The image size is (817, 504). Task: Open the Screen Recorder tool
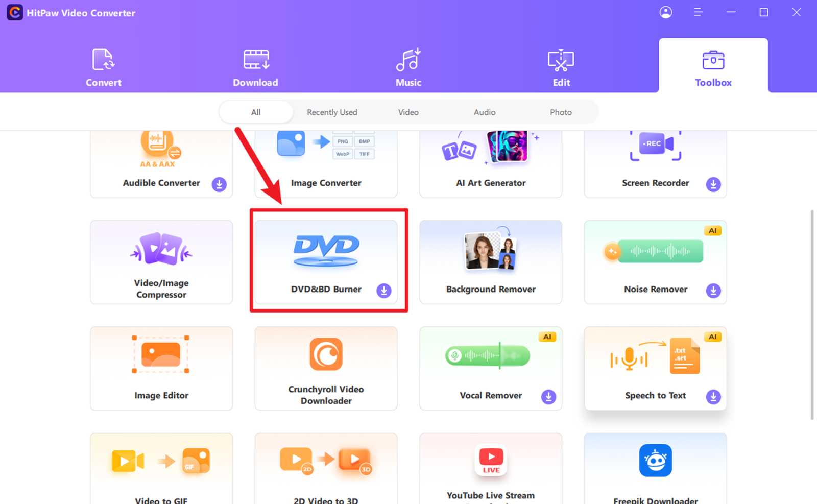click(x=655, y=163)
